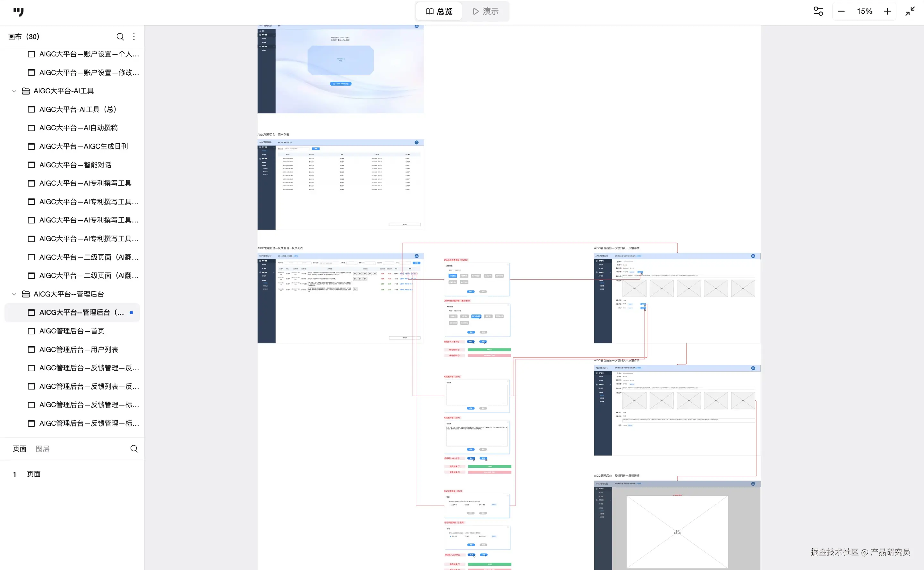Collapse the AIGC大平台-AI工具 folder
The width and height of the screenshot is (924, 570).
14,91
